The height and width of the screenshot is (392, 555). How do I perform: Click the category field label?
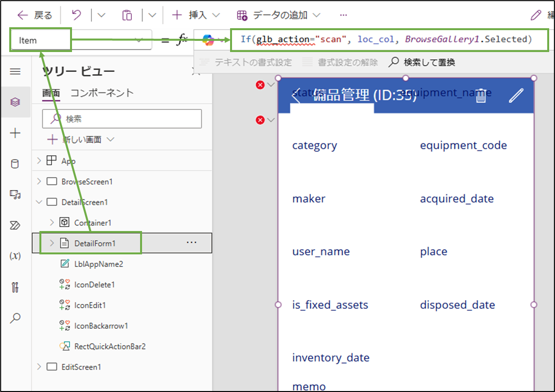(314, 145)
